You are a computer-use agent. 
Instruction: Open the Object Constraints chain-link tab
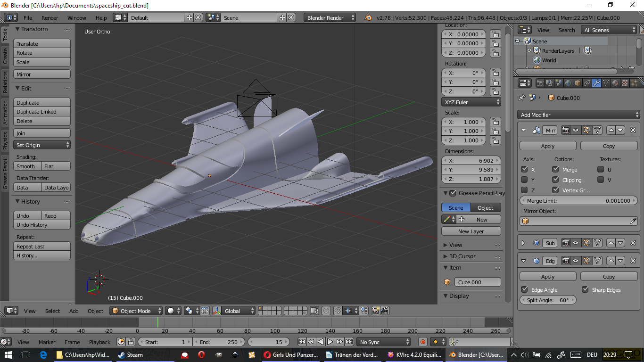pos(587,83)
